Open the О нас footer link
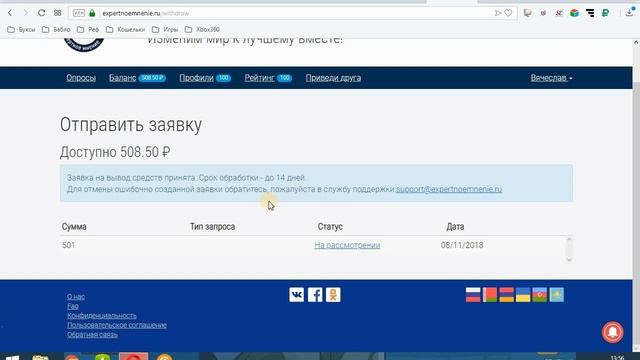Viewport: 640px width, 360px height. coord(76,297)
